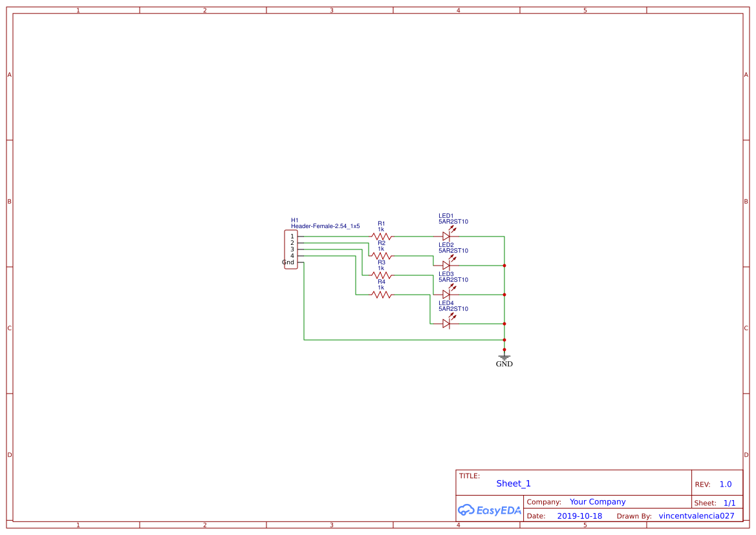Click the Company: field label
Viewport: 756px width, 535px height.
[544, 502]
